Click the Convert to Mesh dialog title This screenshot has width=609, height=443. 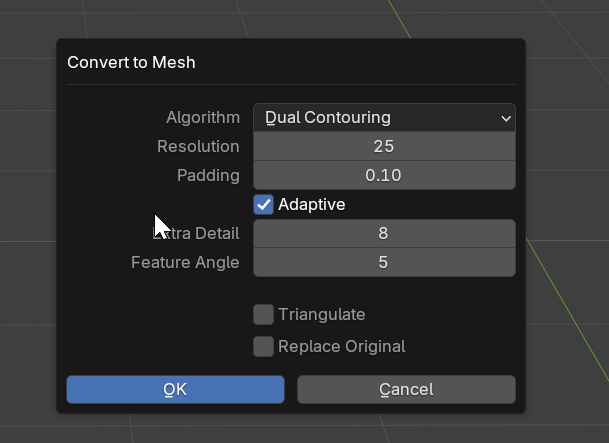click(131, 62)
